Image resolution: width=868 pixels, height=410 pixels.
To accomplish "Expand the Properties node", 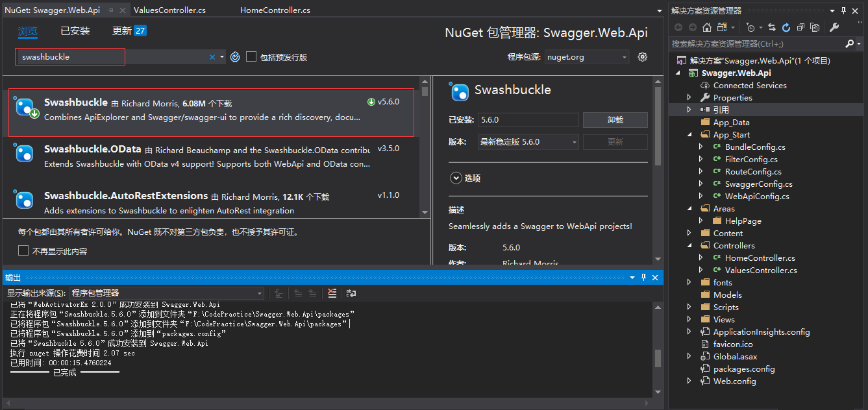I will (689, 98).
